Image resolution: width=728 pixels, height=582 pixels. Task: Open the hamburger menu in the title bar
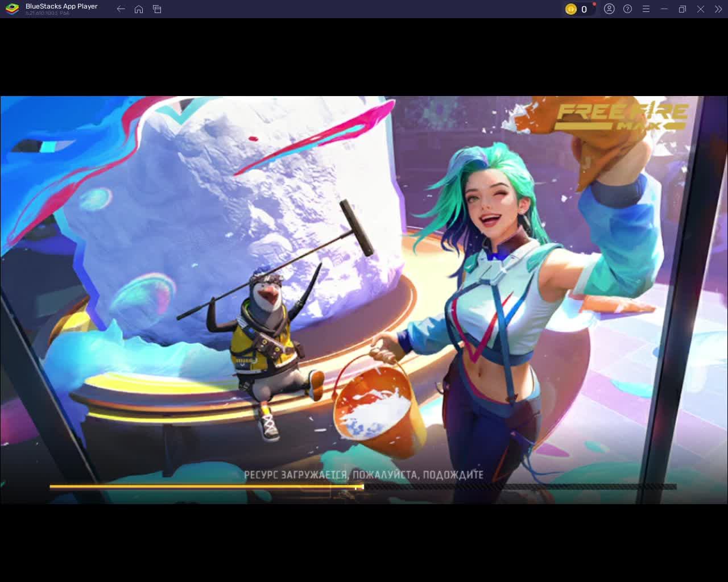(x=646, y=9)
